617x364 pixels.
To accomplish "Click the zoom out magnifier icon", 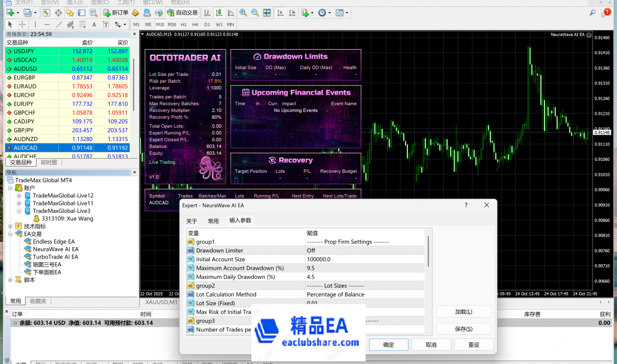I will [x=254, y=13].
